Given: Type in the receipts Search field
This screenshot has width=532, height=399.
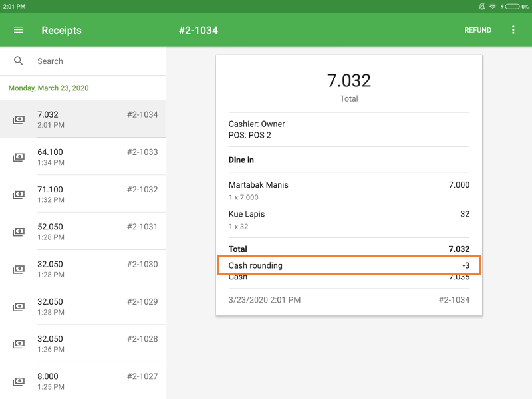Looking at the screenshot, I should tap(93, 61).
